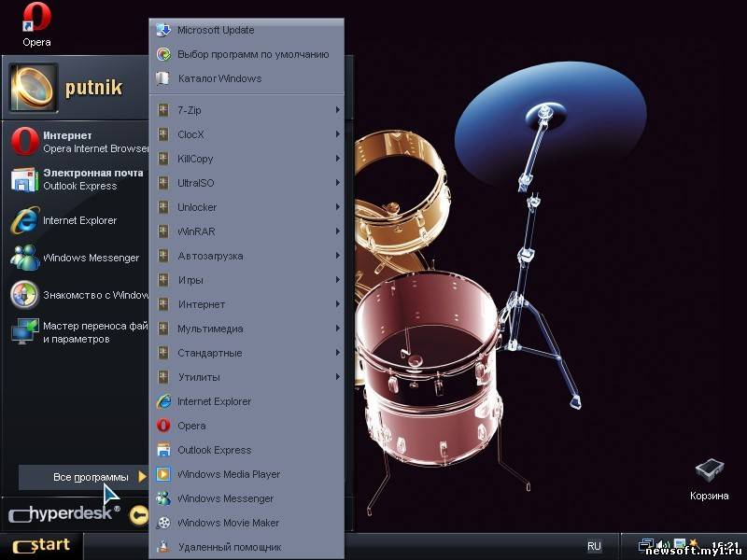Open the Стандартные programs folder
Image resolution: width=747 pixels, height=560 pixels.
247,353
